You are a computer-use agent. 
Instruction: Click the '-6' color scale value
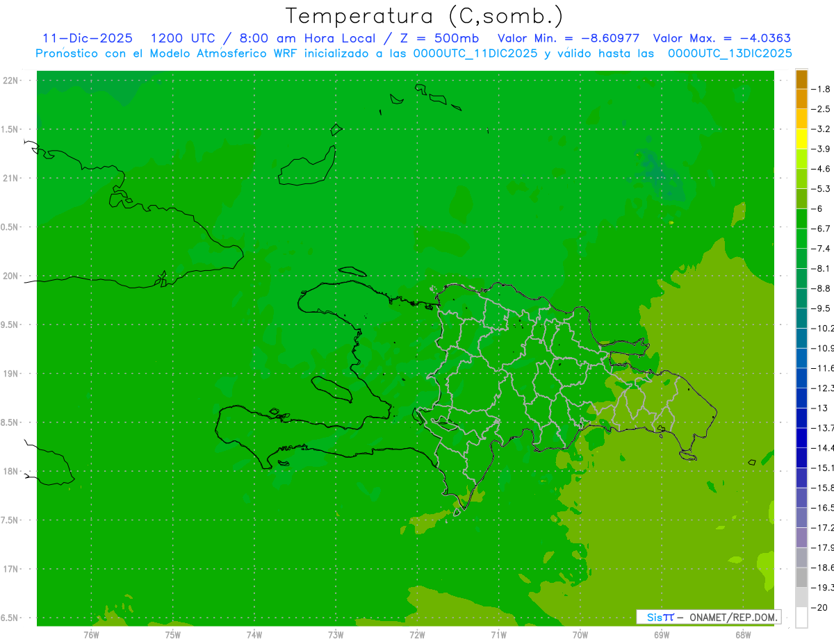[817, 209]
